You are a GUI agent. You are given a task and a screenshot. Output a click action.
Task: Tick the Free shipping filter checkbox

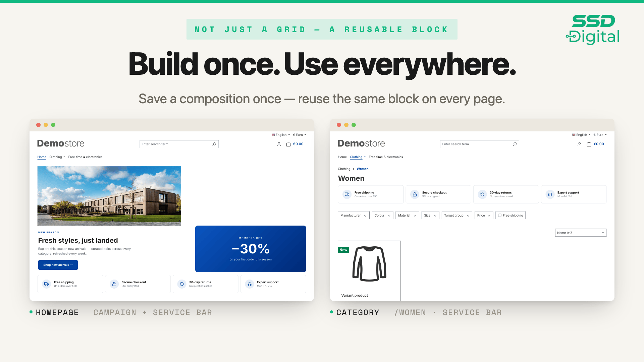pyautogui.click(x=500, y=215)
